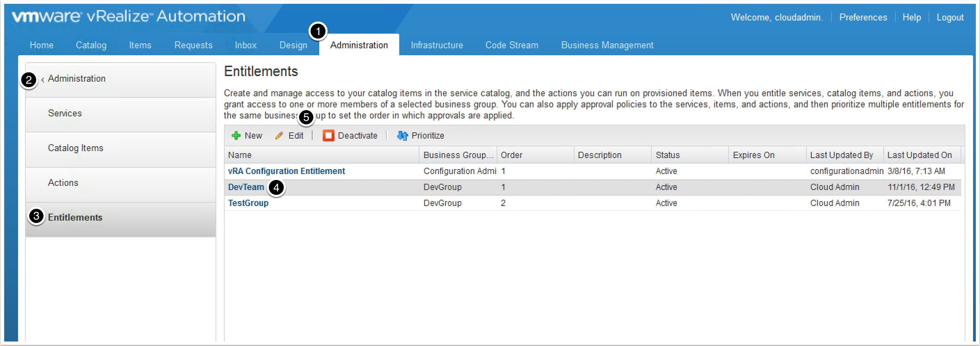Open the vRA Configuration Entitlement link

tap(286, 171)
